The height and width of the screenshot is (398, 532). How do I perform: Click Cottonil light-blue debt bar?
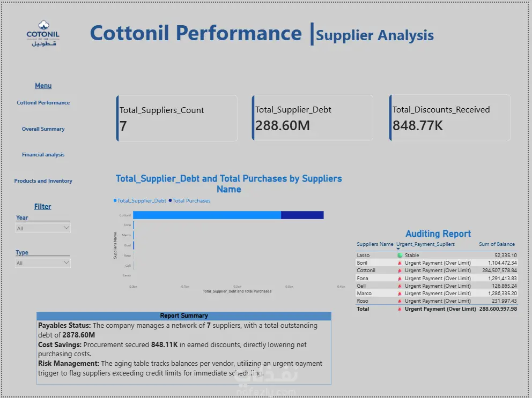(x=207, y=215)
